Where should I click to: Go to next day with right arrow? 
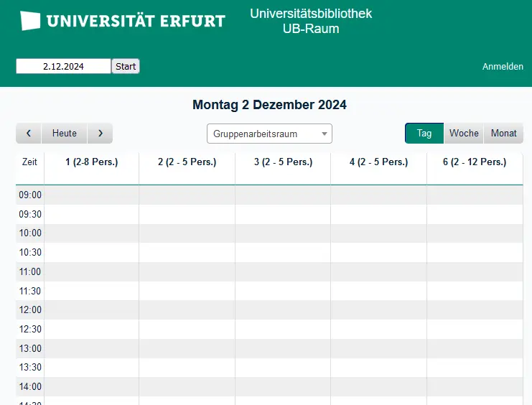pos(101,134)
